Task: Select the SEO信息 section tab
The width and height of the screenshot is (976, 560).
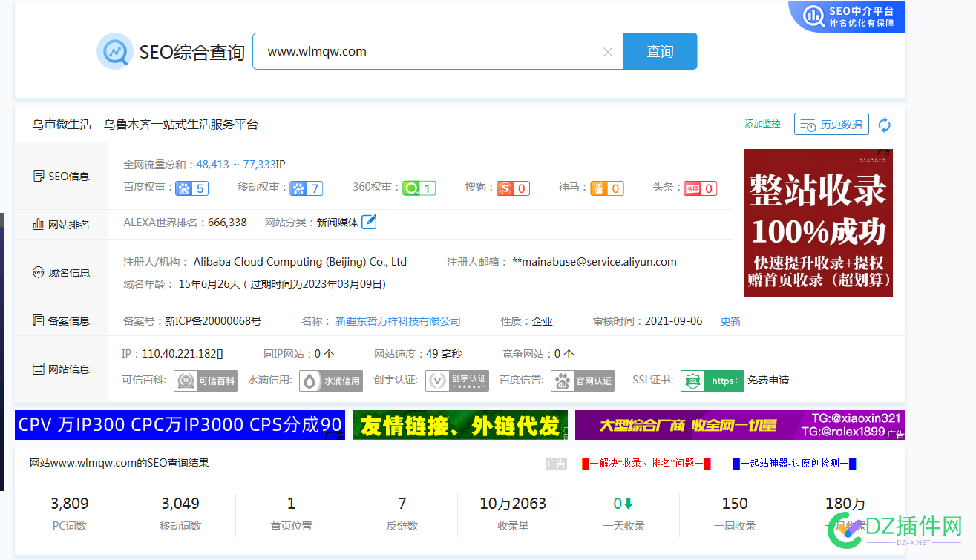Action: coord(62,177)
